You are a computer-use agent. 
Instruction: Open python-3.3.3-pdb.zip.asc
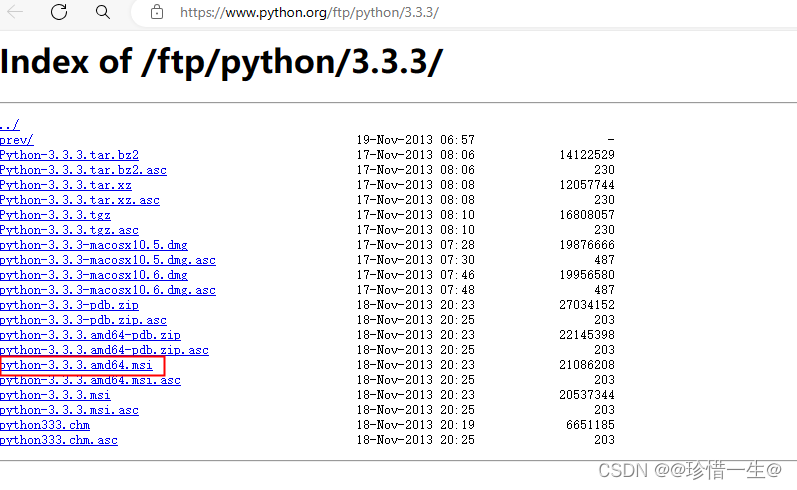point(83,320)
